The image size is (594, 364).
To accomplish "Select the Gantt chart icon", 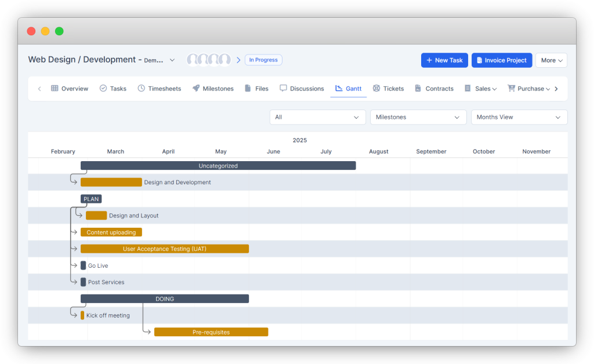I will [x=338, y=88].
